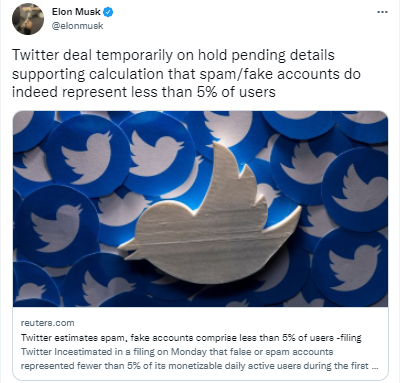Open Elon Musk's profile avatar
Screen dimensions: 409x383
(28, 19)
